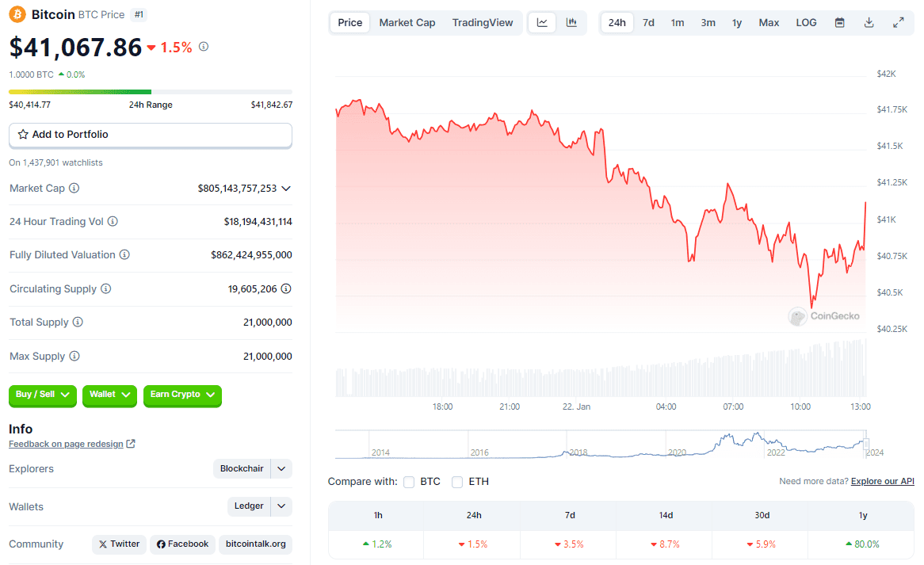Expand chart to fullscreen
924x565 pixels.
pyautogui.click(x=898, y=22)
